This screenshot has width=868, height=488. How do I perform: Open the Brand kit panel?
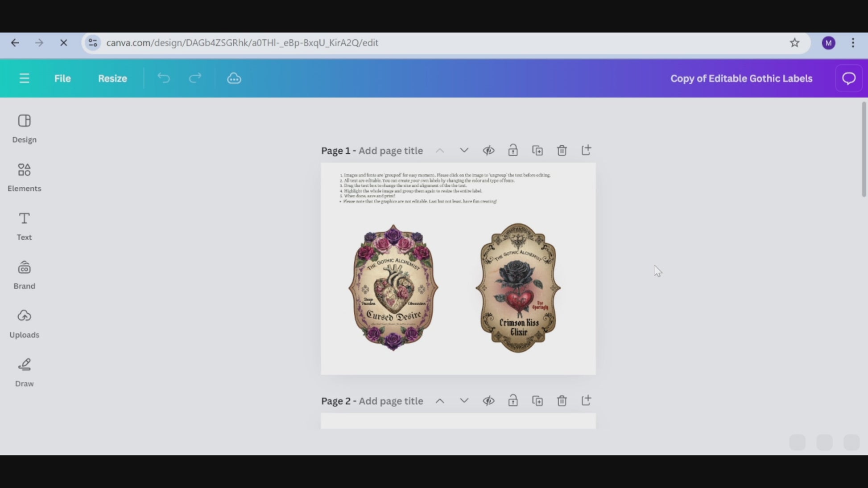click(24, 275)
